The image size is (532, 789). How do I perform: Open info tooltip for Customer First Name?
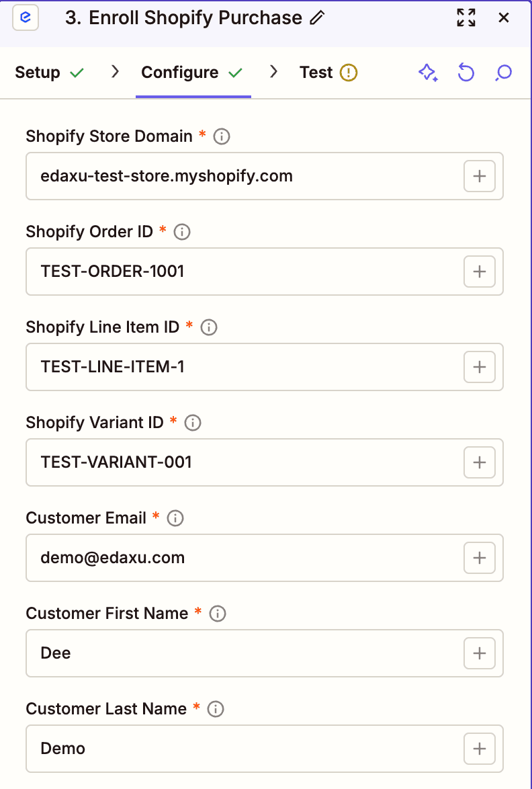click(217, 614)
